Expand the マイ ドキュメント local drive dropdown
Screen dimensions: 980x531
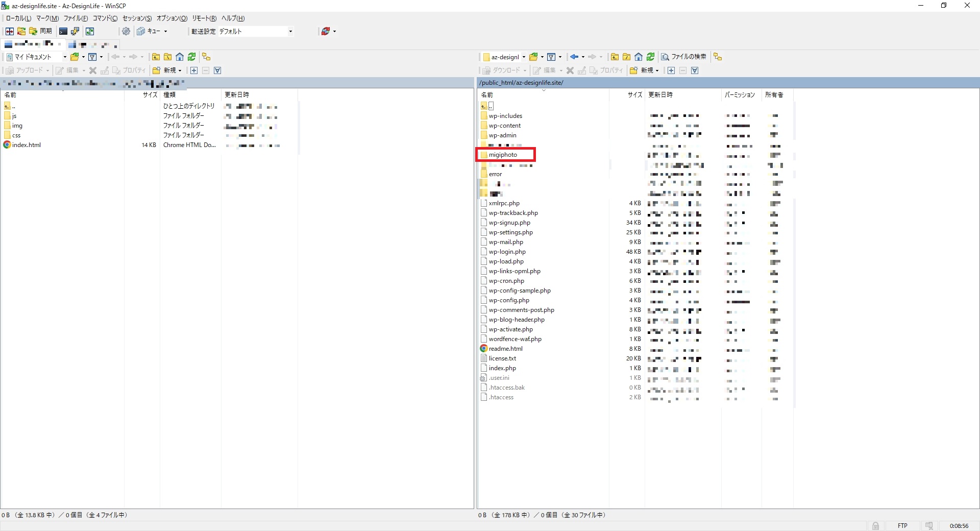coord(65,57)
